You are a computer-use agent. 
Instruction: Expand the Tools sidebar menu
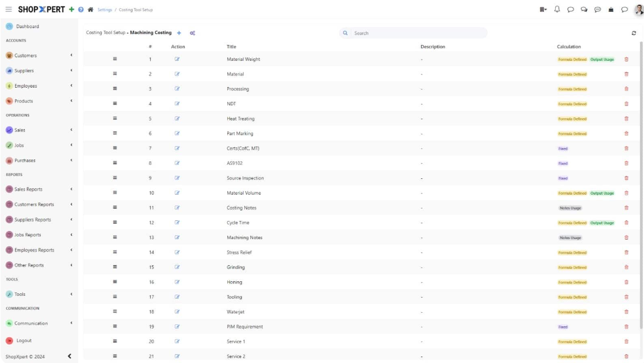(x=39, y=295)
